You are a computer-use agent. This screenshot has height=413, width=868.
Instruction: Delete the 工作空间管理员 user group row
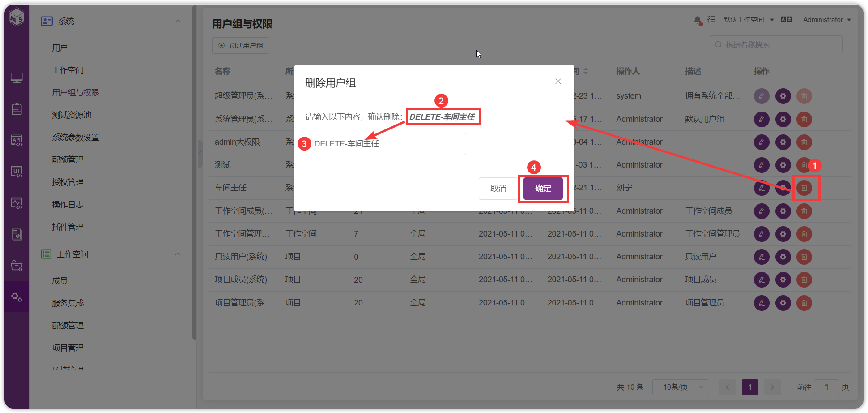tap(804, 234)
